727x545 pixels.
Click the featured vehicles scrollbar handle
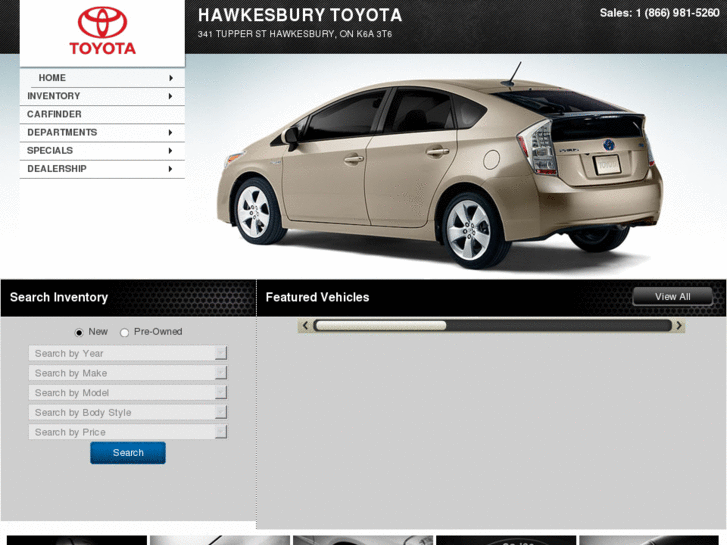[x=381, y=326]
